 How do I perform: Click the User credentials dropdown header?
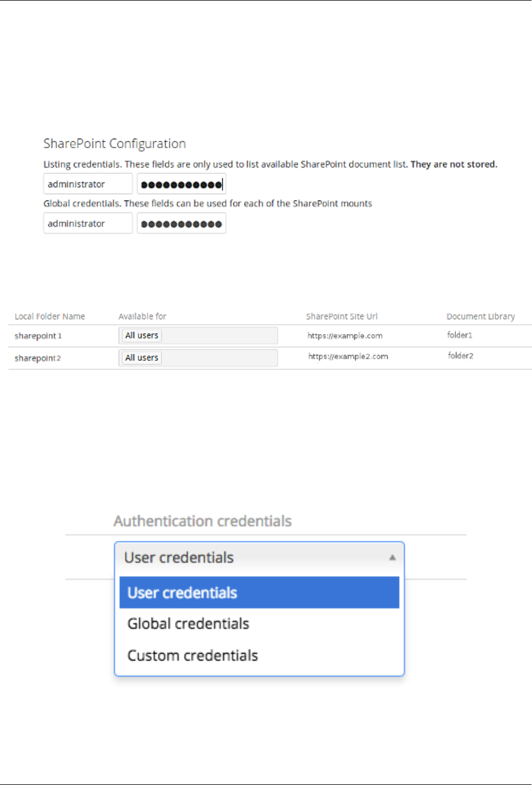[250, 558]
